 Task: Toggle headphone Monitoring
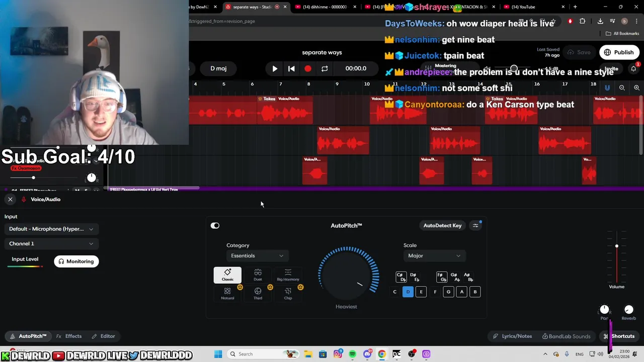tap(76, 261)
